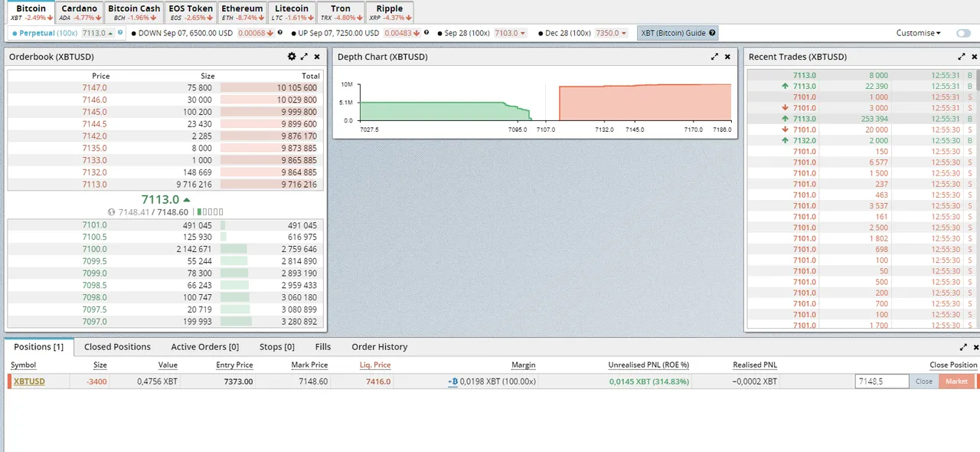Click the Mark Price column header
Viewport: 980px width, 452px height.
(x=309, y=365)
